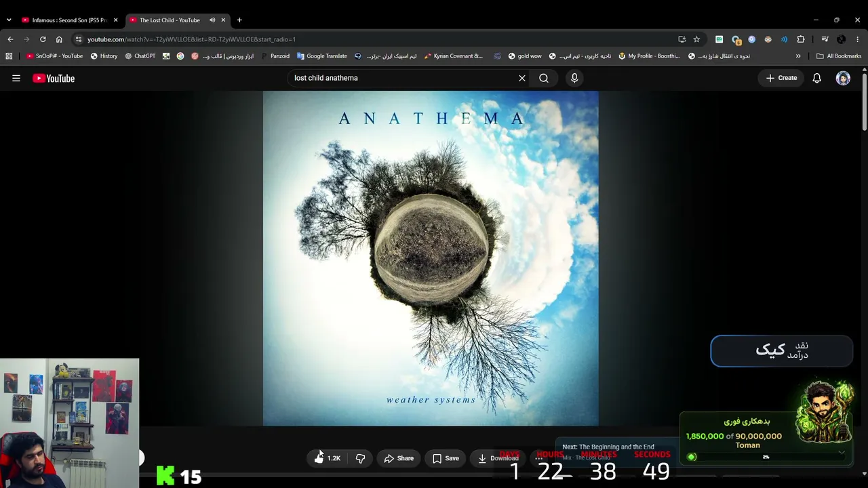Click the Create button

click(x=781, y=78)
